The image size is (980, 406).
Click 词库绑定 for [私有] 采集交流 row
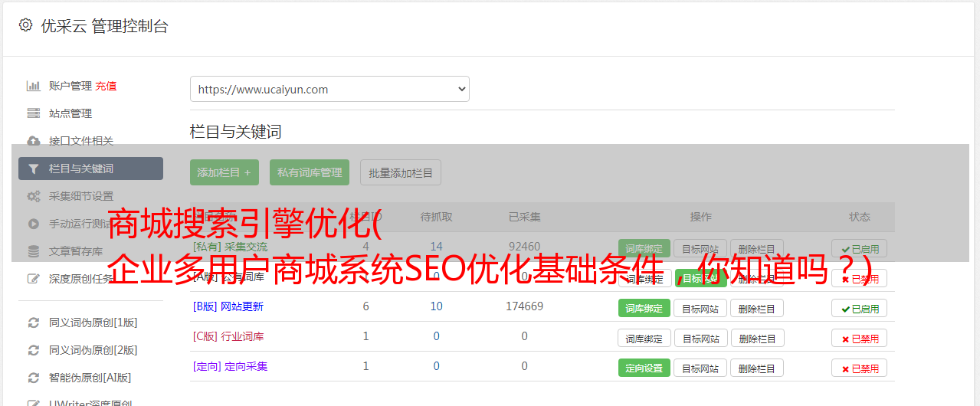tap(644, 248)
